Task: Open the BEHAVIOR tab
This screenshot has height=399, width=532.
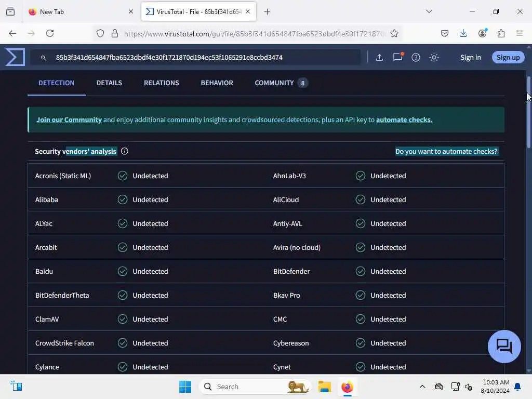Action: (x=217, y=83)
